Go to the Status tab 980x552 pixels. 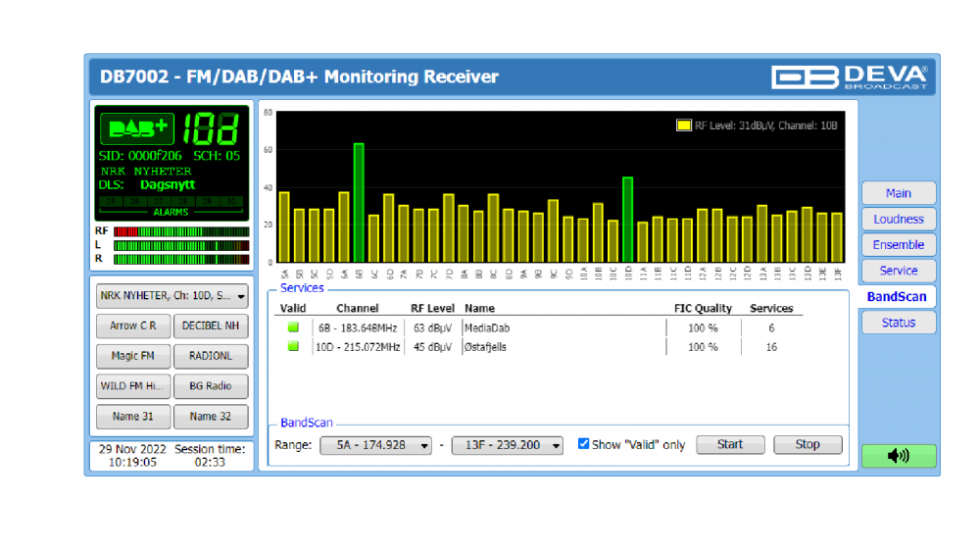pyautogui.click(x=899, y=323)
